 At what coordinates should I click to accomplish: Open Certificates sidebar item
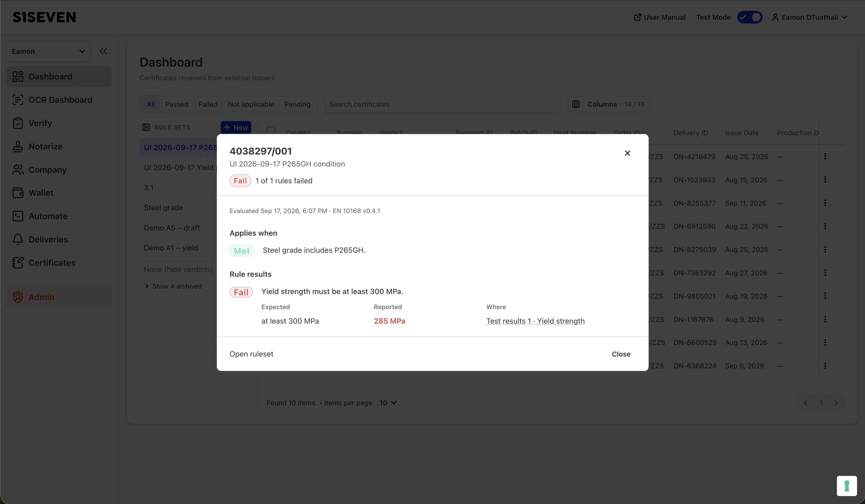coord(59,263)
